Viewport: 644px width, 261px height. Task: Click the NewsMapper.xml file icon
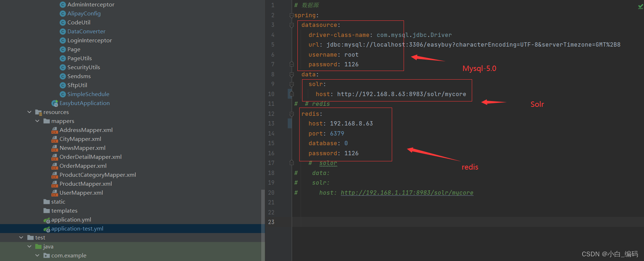[x=55, y=148]
